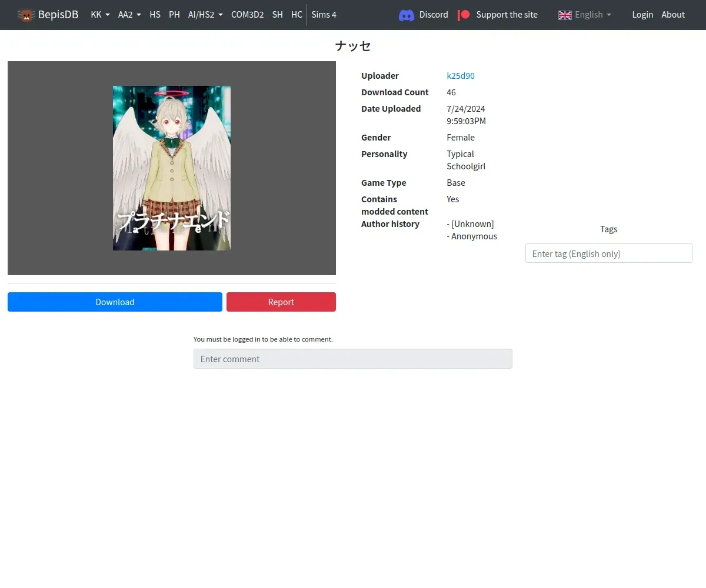706x588 pixels.
Task: Click the Game Type value Base
Action: (x=456, y=183)
